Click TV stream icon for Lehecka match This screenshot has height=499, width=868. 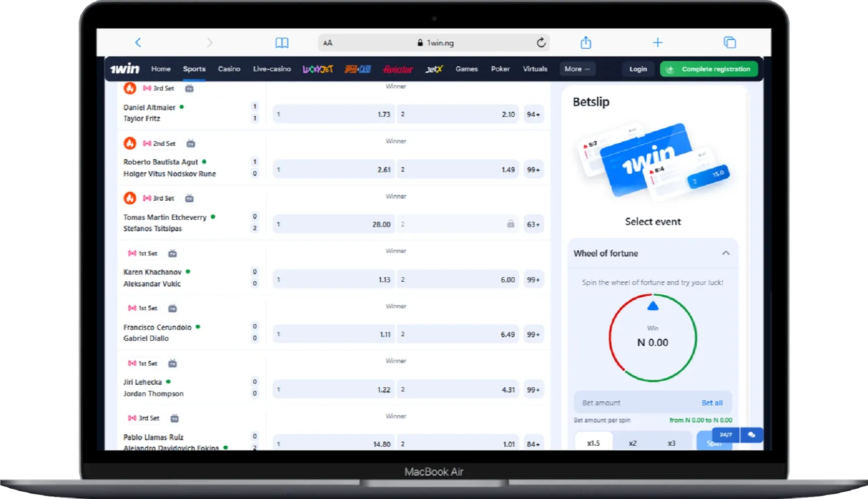[173, 364]
